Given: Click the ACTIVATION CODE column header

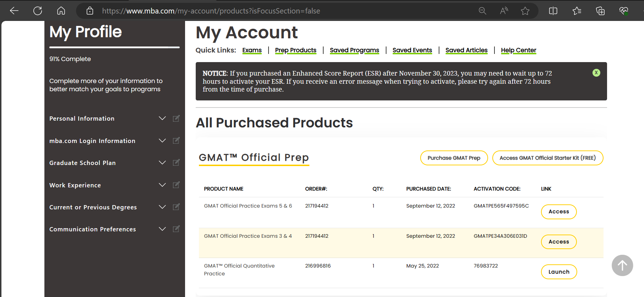Looking at the screenshot, I should point(497,189).
